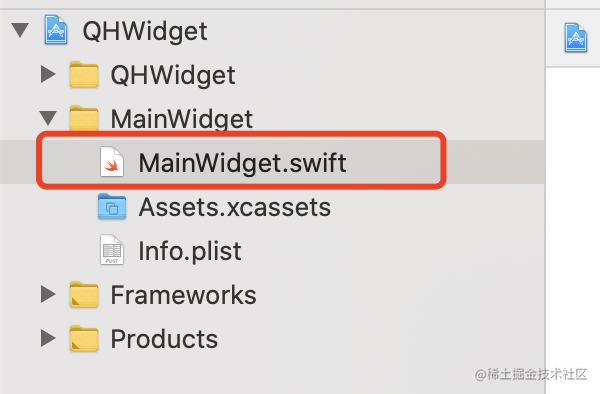Click the project icon in editor header

[x=576, y=37]
